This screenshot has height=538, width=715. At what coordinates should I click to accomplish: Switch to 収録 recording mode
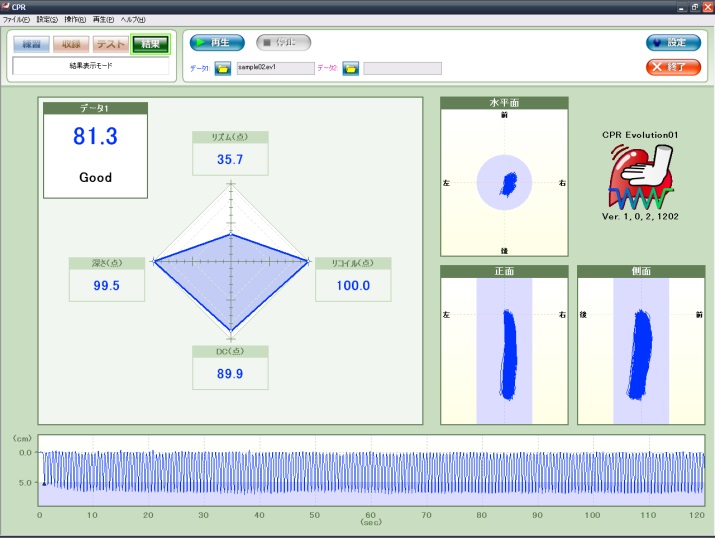pos(70,44)
